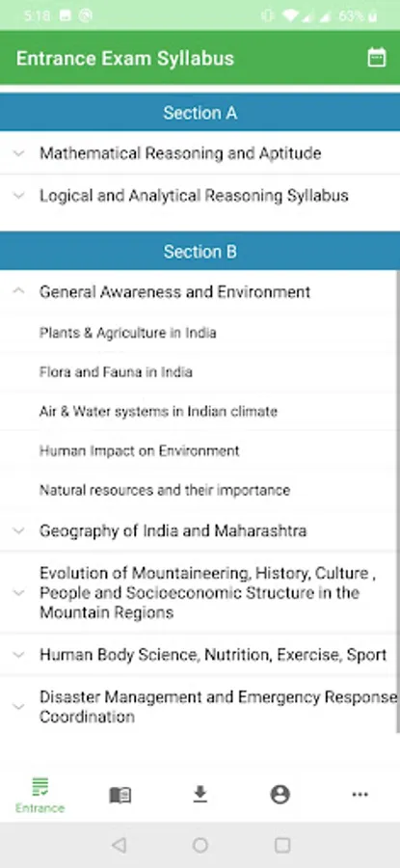Open the profile account icon tab

pyautogui.click(x=280, y=795)
